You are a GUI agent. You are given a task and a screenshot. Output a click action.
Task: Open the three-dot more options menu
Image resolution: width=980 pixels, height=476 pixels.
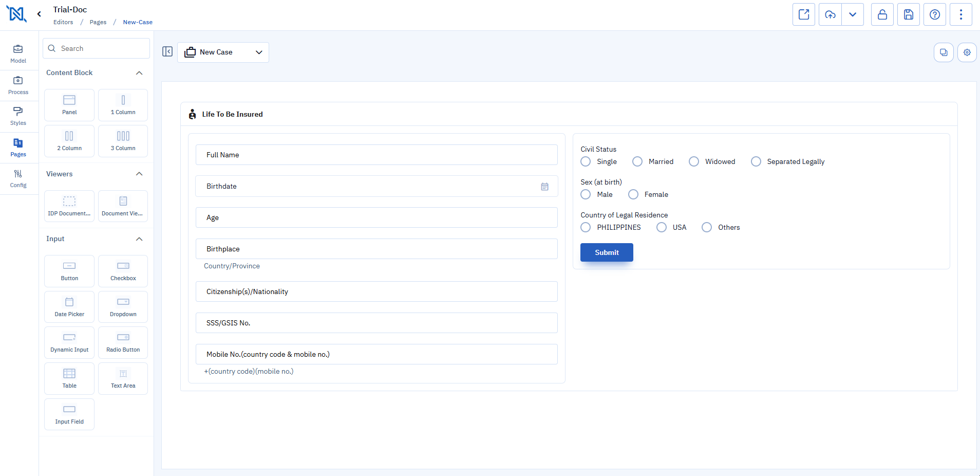tap(960, 14)
